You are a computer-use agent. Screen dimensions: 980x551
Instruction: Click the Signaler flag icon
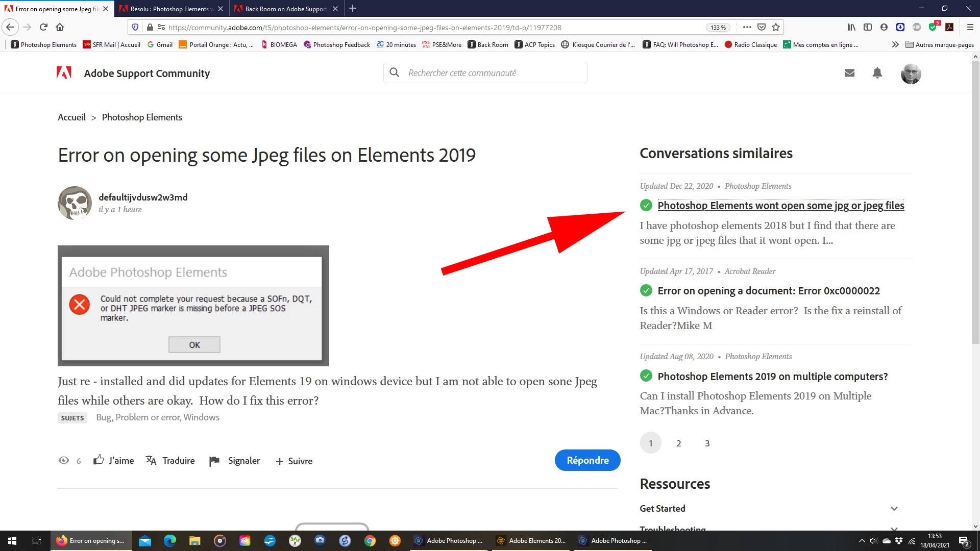pos(214,461)
